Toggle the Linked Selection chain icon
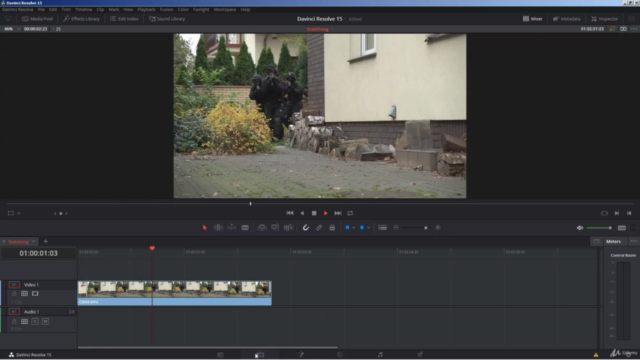 [319, 228]
